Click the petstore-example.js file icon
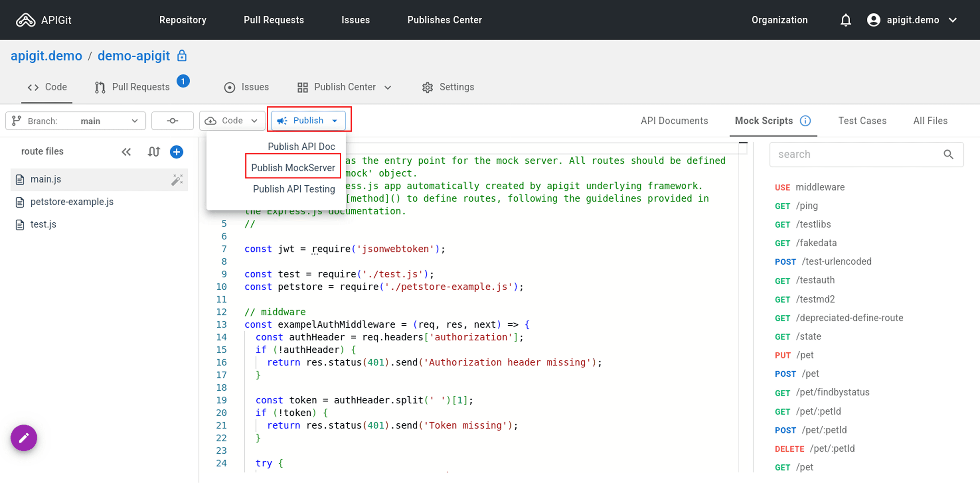 tap(20, 202)
